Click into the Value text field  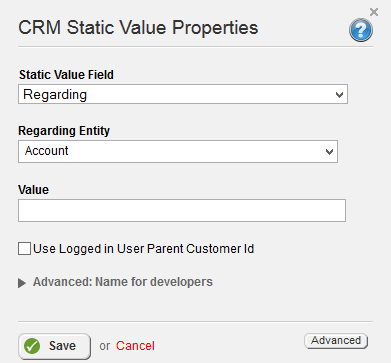click(182, 211)
